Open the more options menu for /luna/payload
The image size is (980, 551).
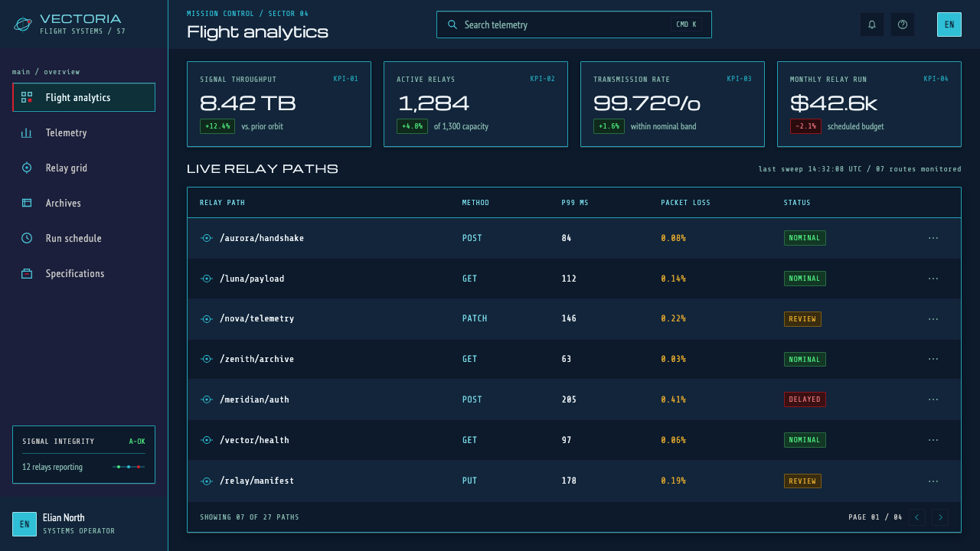click(933, 279)
